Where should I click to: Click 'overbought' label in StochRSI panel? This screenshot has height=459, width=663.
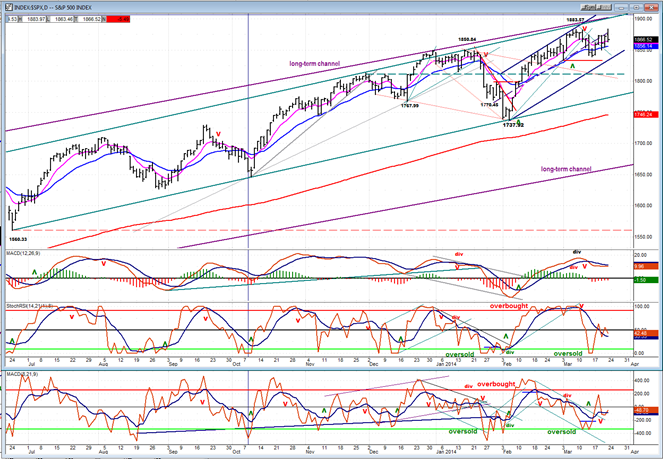point(509,306)
